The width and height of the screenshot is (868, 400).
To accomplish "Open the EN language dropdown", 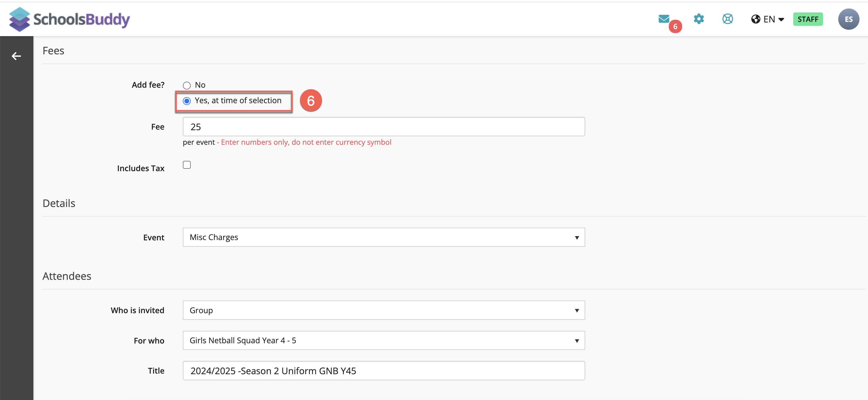I will click(768, 19).
